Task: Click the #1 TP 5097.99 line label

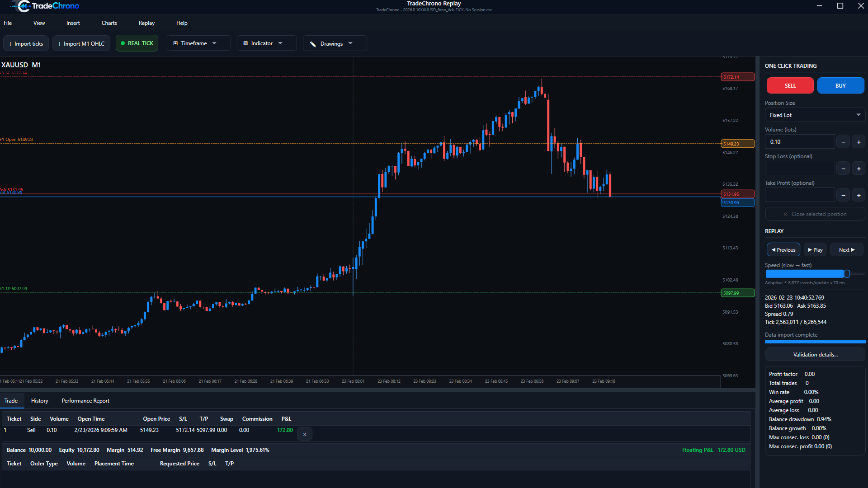Action: pyautogui.click(x=14, y=288)
